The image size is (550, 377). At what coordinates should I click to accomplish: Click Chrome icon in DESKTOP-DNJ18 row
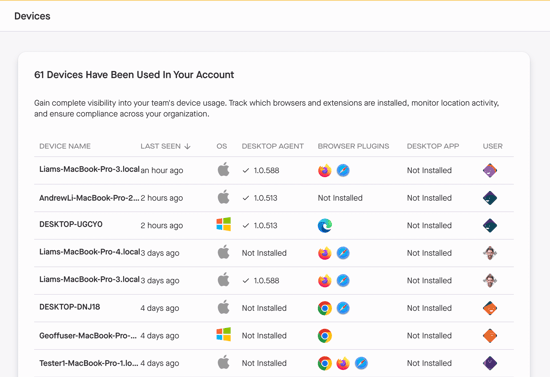click(325, 308)
